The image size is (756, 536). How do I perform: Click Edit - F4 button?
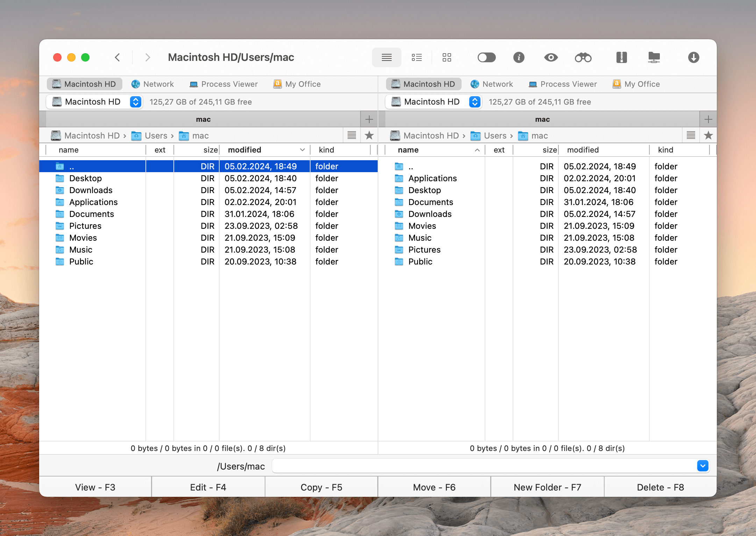[x=208, y=487]
